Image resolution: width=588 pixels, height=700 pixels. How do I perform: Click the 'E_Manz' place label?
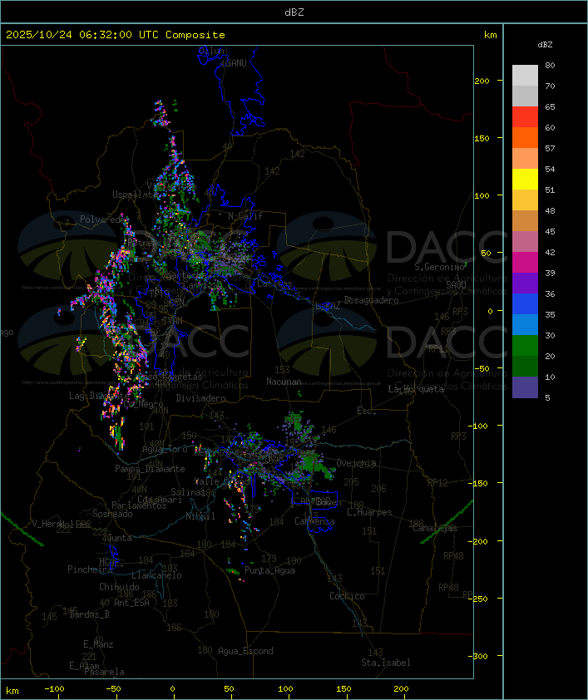[x=98, y=644]
